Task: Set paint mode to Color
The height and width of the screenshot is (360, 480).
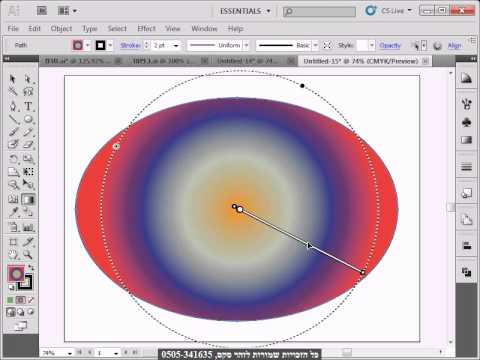Action: (10, 300)
